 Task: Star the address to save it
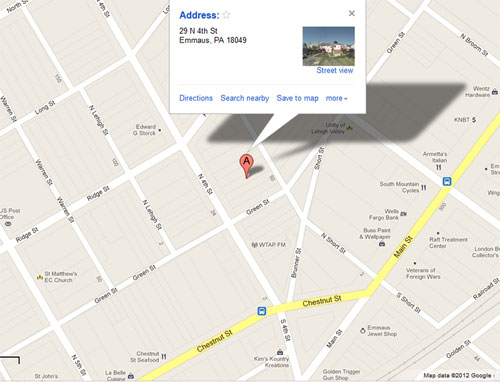pyautogui.click(x=226, y=15)
